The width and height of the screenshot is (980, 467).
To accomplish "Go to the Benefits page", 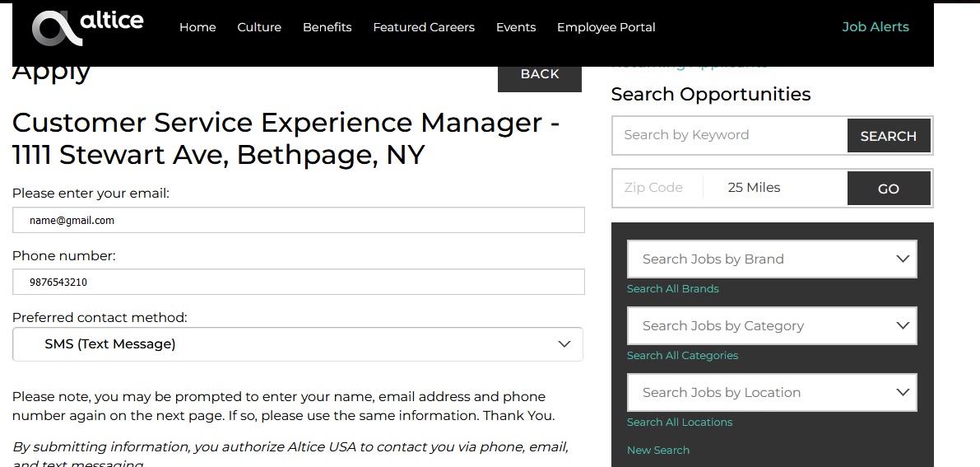I will point(327,27).
